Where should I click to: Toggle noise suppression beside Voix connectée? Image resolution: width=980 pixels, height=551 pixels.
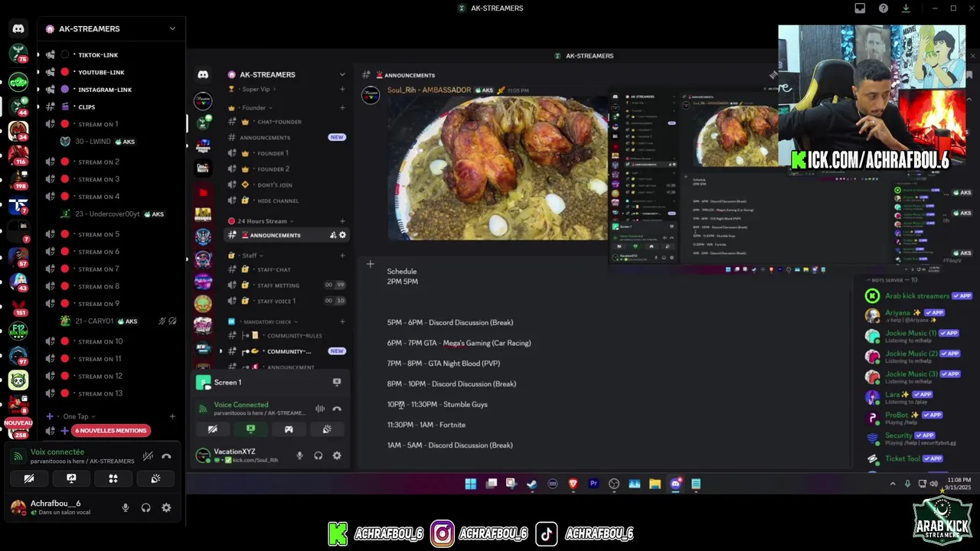pos(148,456)
